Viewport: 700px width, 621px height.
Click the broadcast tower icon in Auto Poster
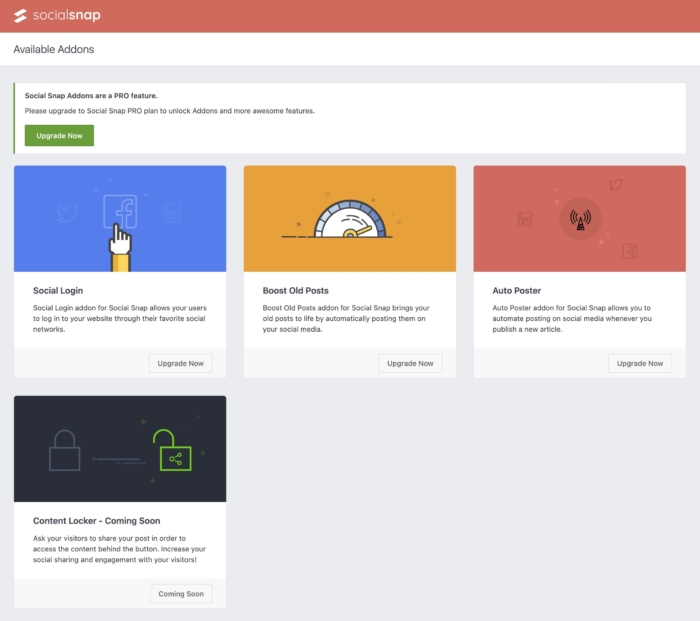pyautogui.click(x=580, y=219)
